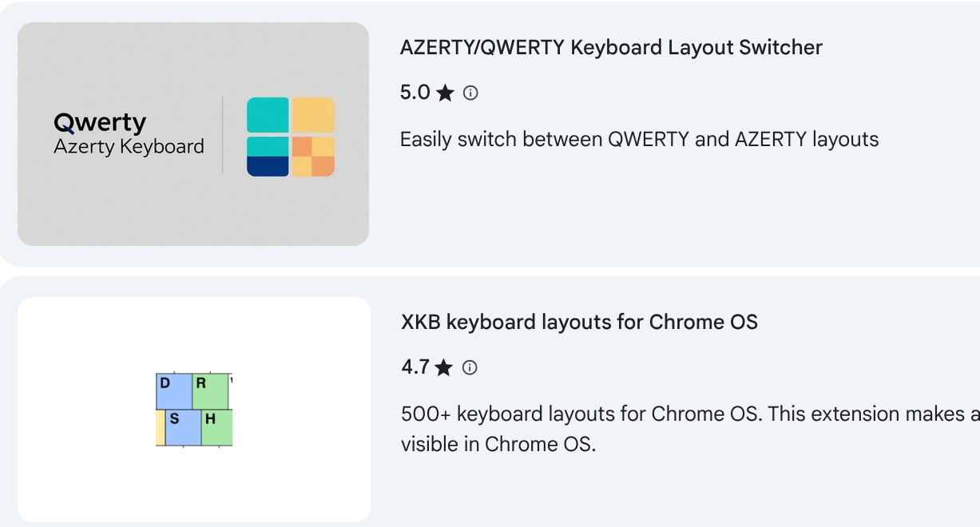Click the "500+ keyboard layouts for Chrome OS" description
The height and width of the screenshot is (527, 980).
coord(679,414)
